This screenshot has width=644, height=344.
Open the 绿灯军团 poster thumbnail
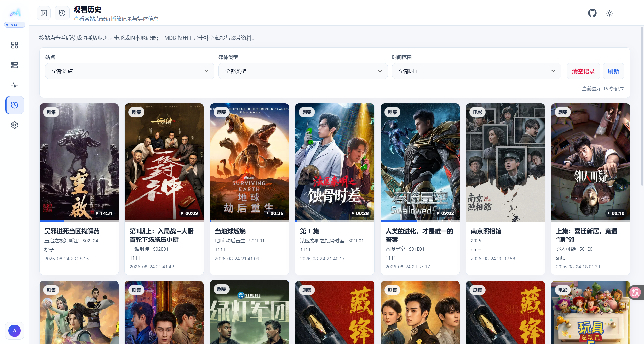pos(249,312)
